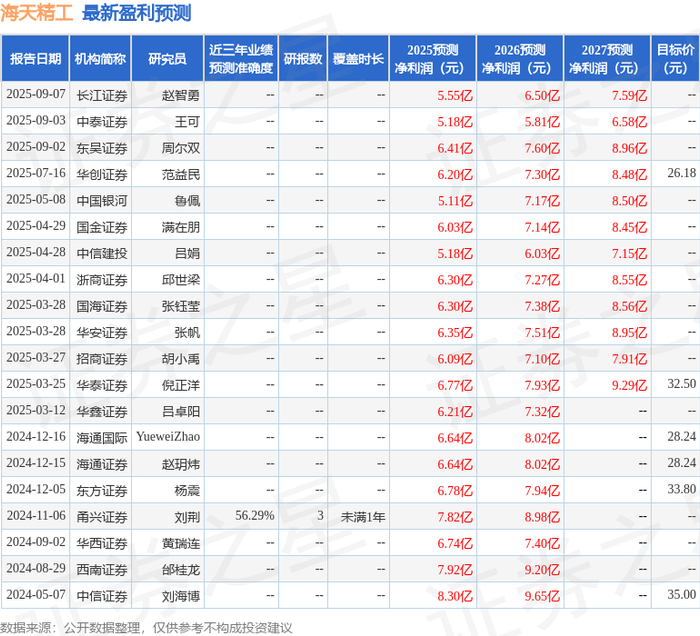Select the 中信建投 institution cell
Viewport: 700px width, 636px height.
[102, 253]
